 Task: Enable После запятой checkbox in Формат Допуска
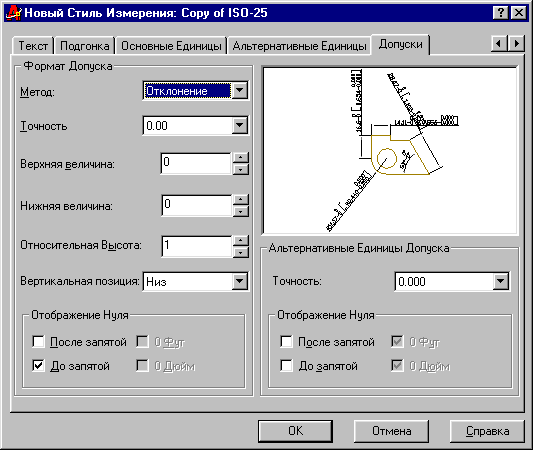pos(38,342)
